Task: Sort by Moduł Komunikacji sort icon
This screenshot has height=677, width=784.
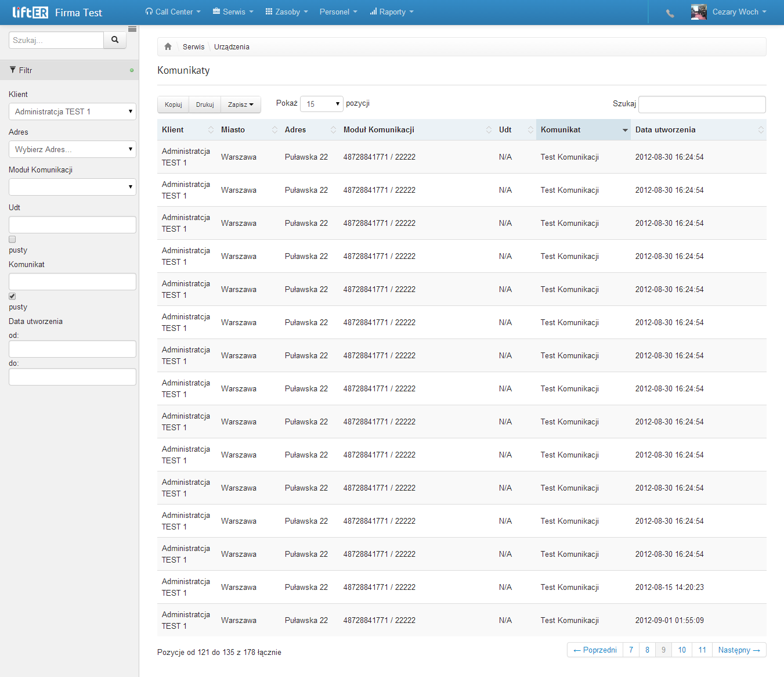Action: (x=489, y=130)
